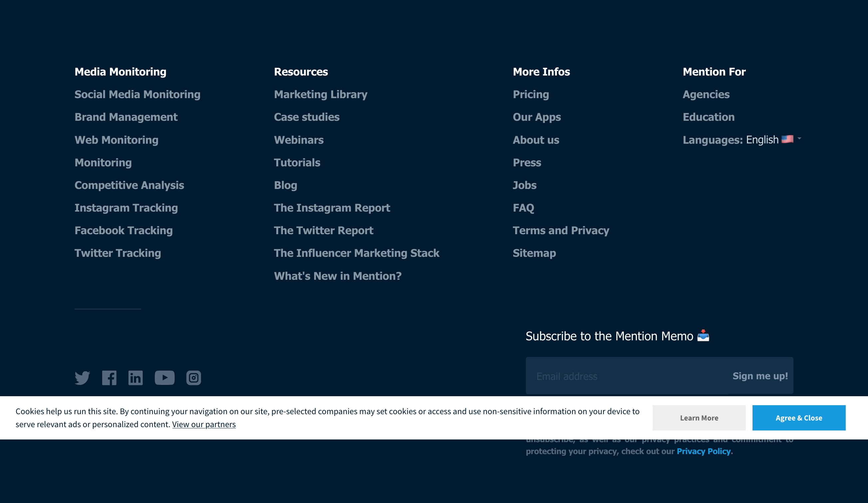This screenshot has width=868, height=503.
Task: Open the YouTube social icon
Action: point(165,378)
